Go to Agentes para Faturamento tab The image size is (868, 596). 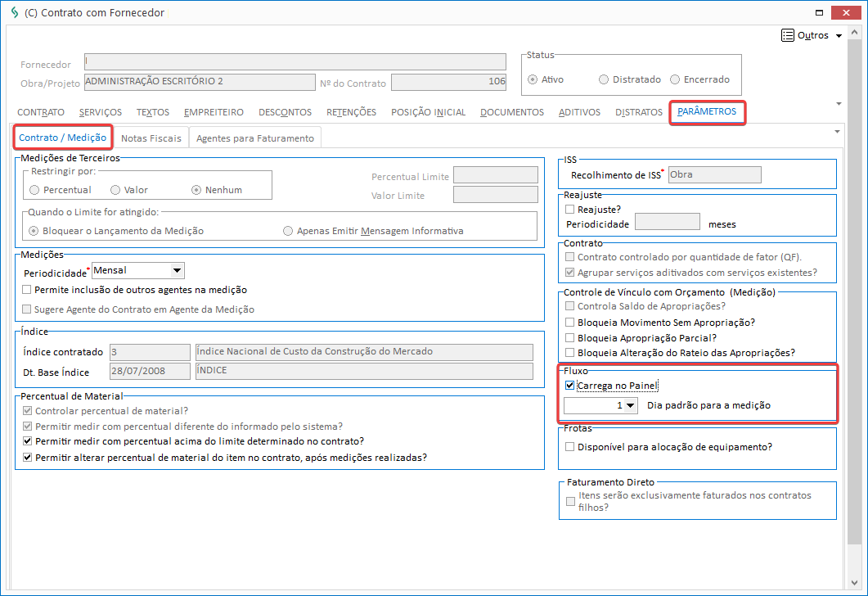pyautogui.click(x=254, y=138)
